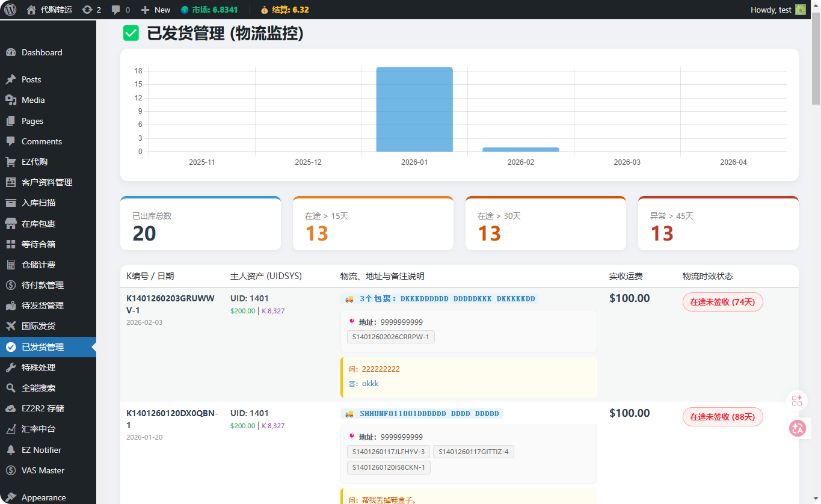The height and width of the screenshot is (504, 821).
Task: Open comments bubble in admin bar
Action: coord(116,10)
